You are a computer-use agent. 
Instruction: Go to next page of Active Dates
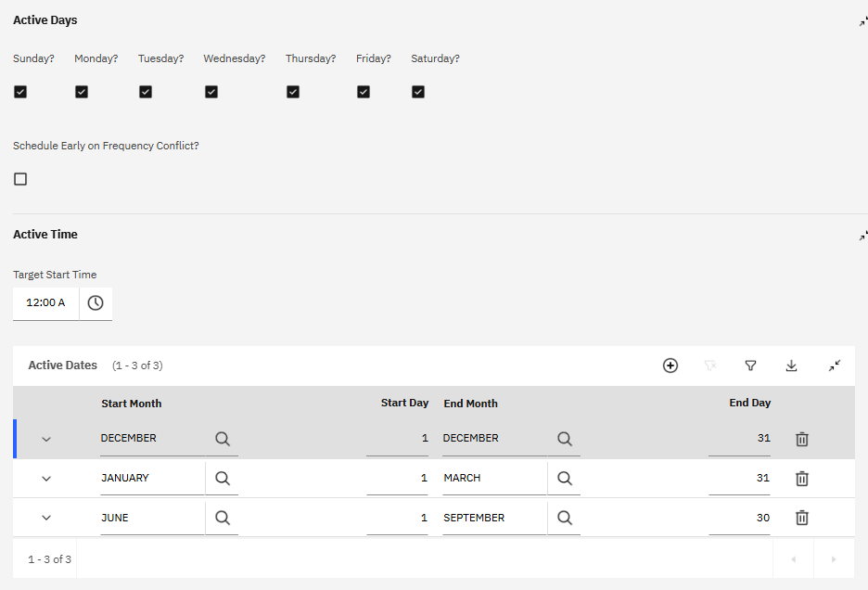834,559
